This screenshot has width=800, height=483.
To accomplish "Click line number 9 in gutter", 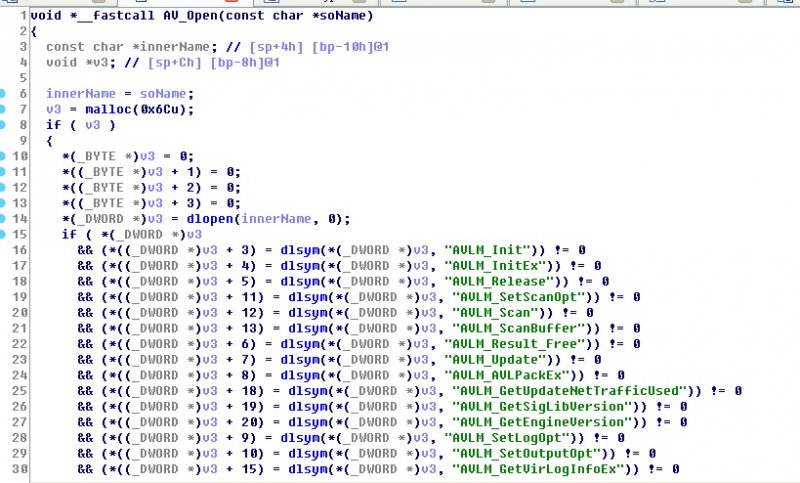I will coord(23,141).
